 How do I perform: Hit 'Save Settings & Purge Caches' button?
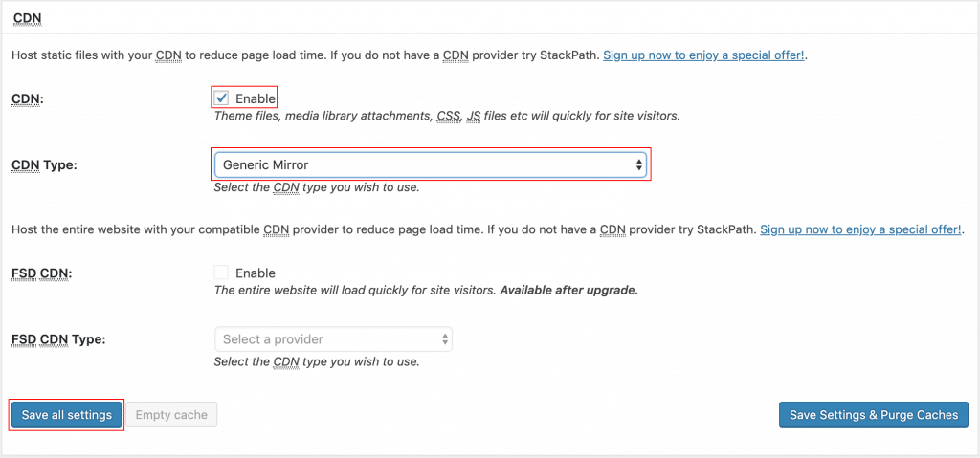click(x=874, y=415)
